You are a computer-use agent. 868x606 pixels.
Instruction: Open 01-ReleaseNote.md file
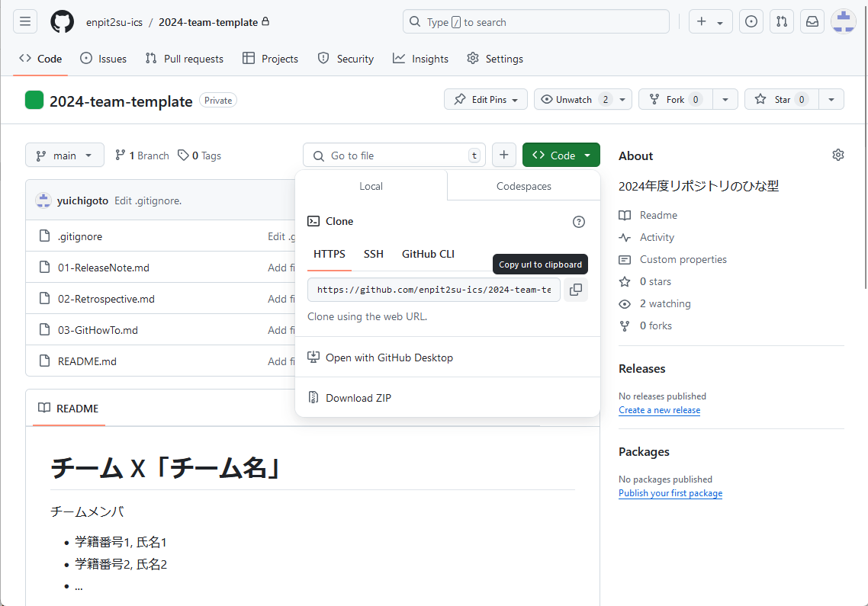click(x=104, y=268)
